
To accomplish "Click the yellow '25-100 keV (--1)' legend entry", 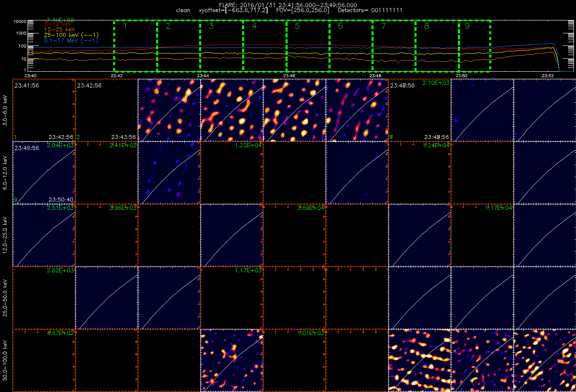I will click(x=71, y=35).
